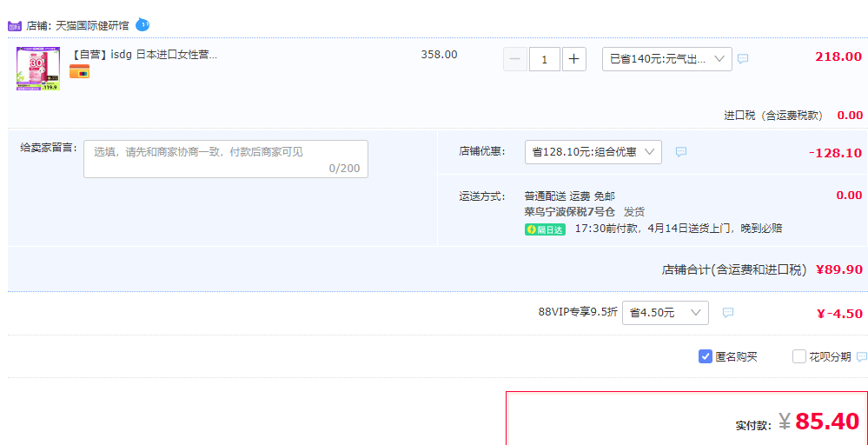Click the comment icon next to 已省140元 dropdown
The width and height of the screenshot is (868, 445).
(x=743, y=59)
